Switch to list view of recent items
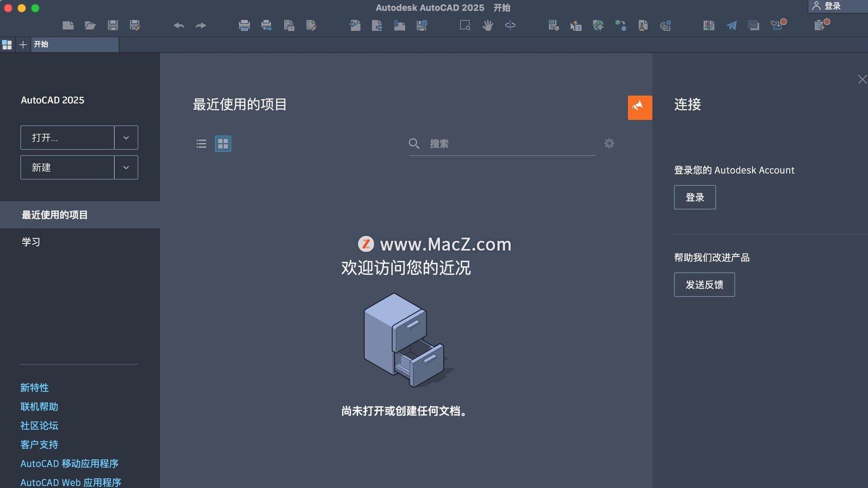 201,144
